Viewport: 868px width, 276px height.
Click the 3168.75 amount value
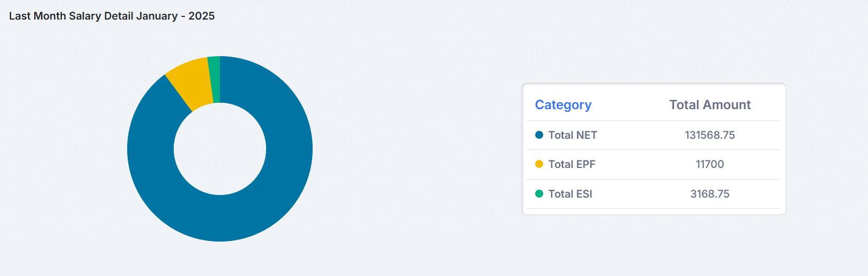[x=710, y=194]
